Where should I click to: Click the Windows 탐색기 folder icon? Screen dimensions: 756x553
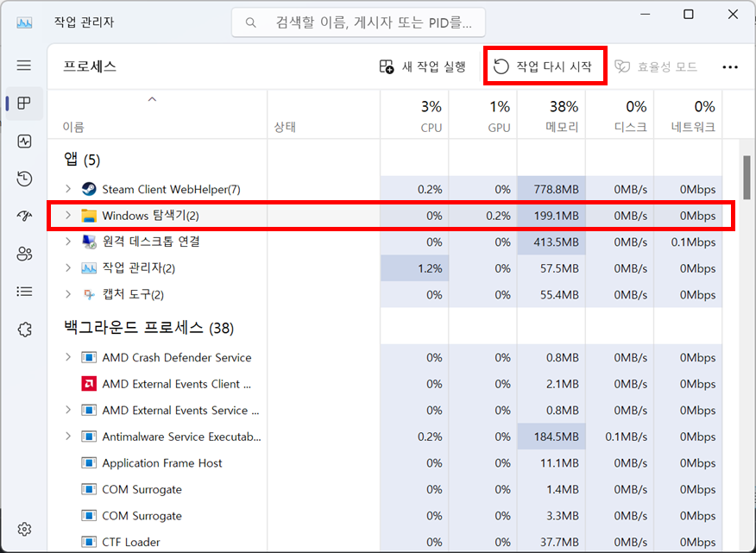tap(89, 216)
